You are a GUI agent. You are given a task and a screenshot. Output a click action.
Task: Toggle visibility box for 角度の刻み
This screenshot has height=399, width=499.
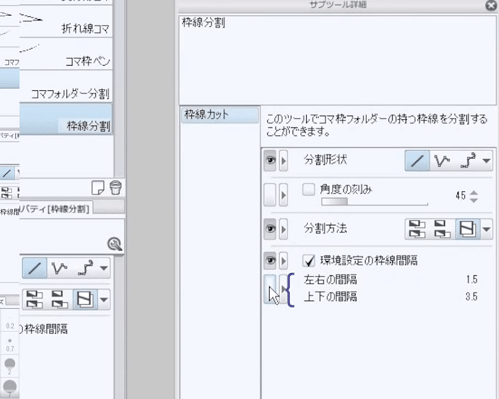point(270,195)
